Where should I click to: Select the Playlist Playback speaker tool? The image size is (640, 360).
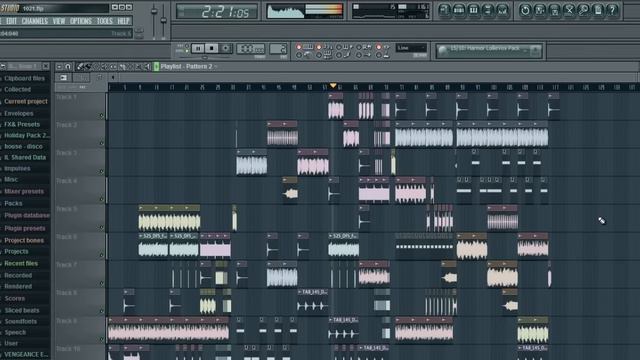point(147,67)
